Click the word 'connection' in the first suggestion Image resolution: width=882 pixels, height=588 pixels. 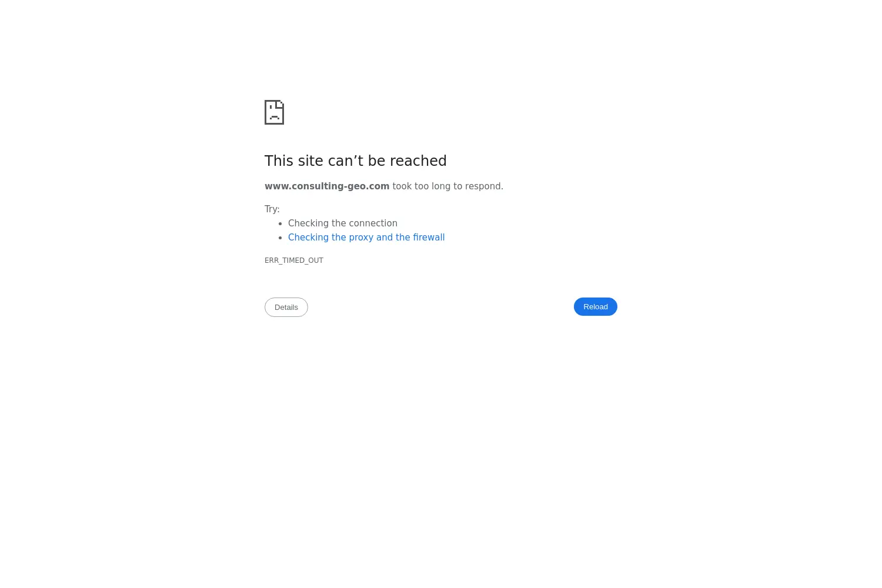point(373,223)
